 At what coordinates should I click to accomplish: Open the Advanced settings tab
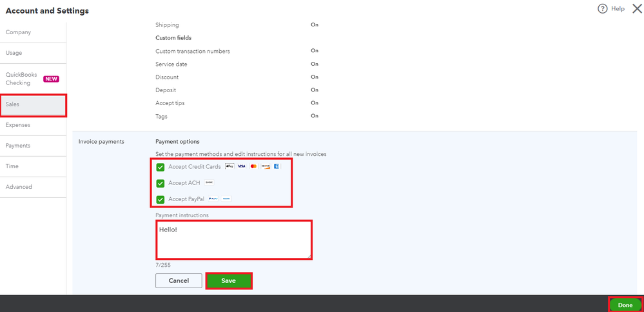point(33,187)
